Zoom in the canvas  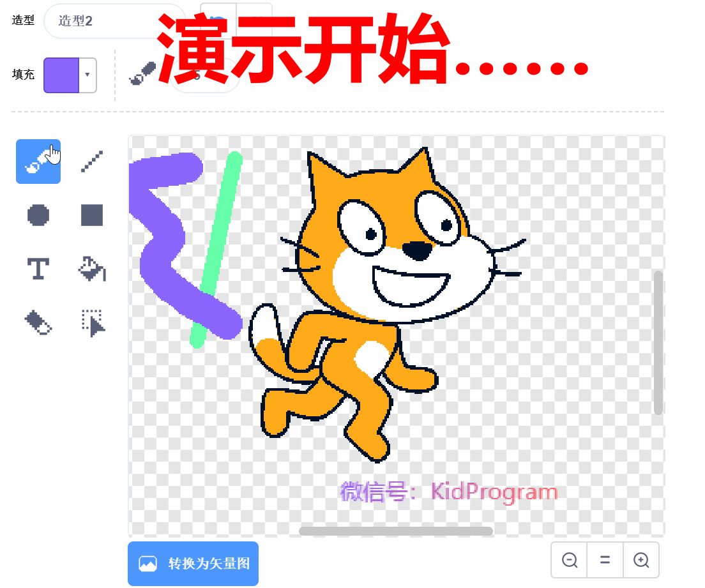point(641,560)
